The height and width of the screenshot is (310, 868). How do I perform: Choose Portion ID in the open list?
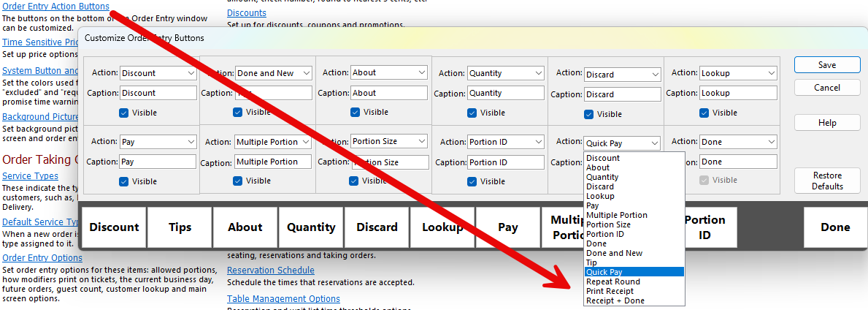coord(634,234)
